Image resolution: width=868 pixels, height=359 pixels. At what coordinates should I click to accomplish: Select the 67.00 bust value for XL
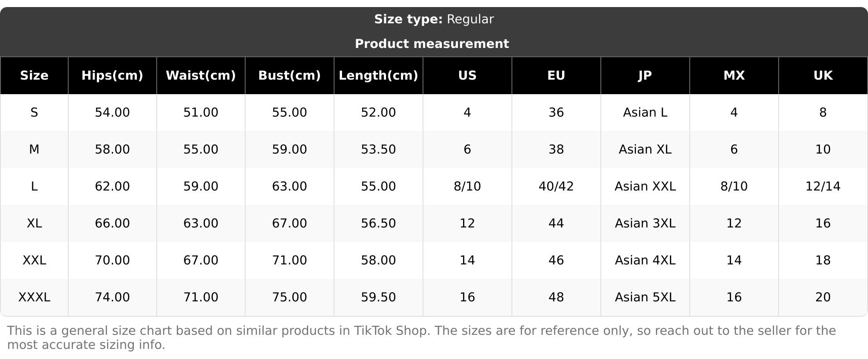tap(289, 223)
